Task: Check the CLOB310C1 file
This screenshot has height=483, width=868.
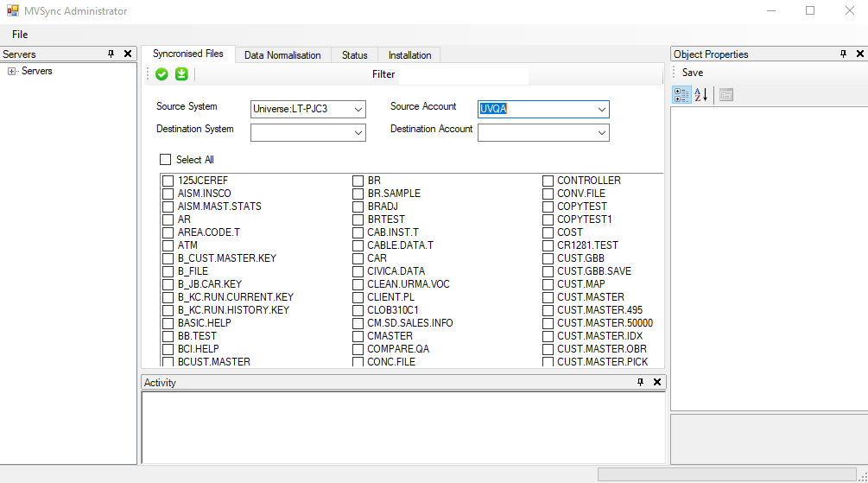Action: (x=358, y=309)
